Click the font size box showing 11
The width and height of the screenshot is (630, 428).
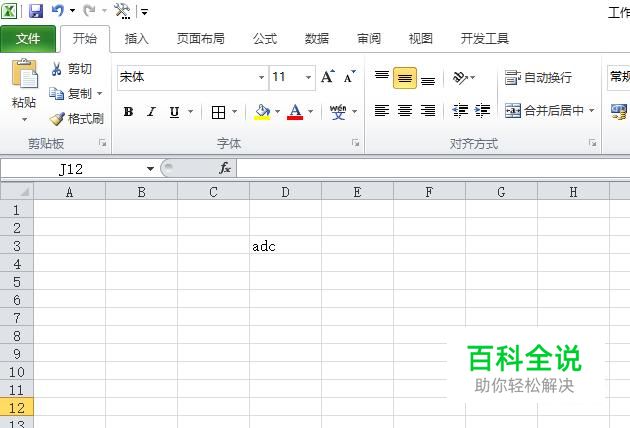(x=286, y=77)
